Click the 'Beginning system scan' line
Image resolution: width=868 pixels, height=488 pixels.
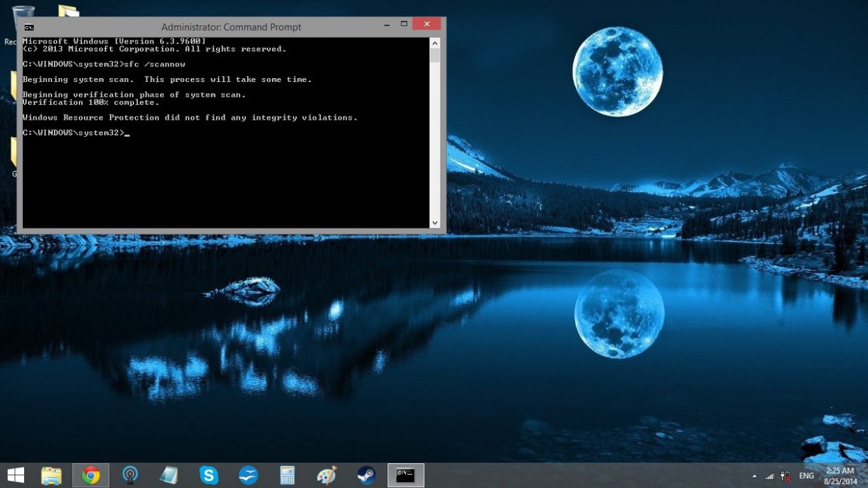click(167, 79)
